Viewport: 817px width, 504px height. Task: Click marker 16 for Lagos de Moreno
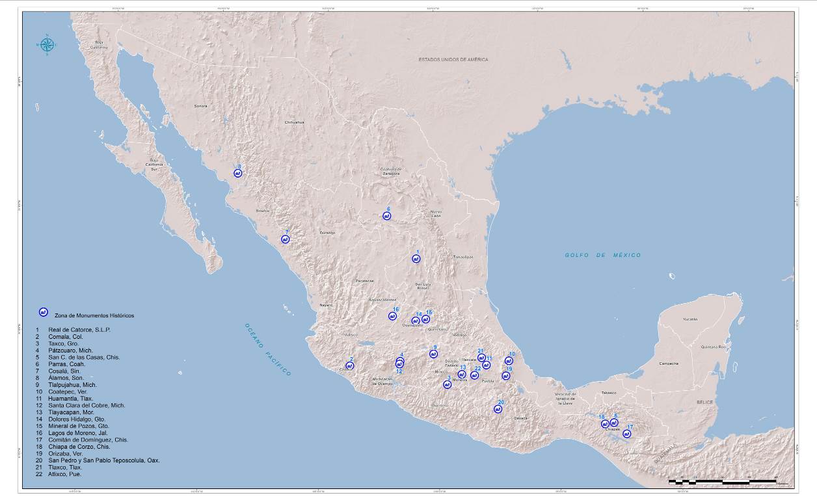pyautogui.click(x=392, y=316)
